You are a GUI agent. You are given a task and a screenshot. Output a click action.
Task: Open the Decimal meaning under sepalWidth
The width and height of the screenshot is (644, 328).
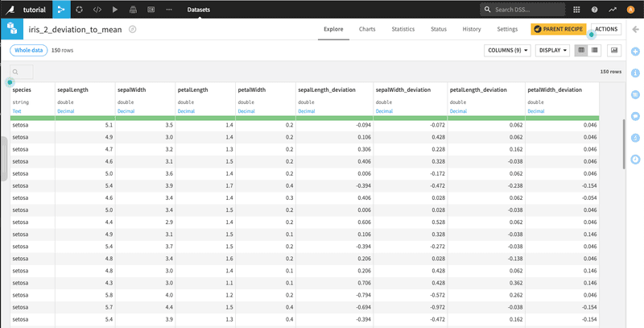click(126, 111)
